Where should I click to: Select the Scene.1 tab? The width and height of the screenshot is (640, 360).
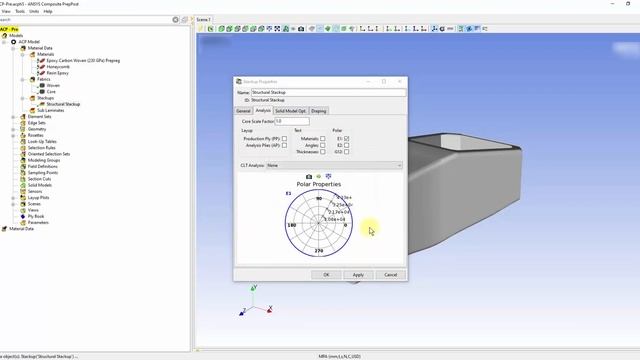click(x=203, y=20)
